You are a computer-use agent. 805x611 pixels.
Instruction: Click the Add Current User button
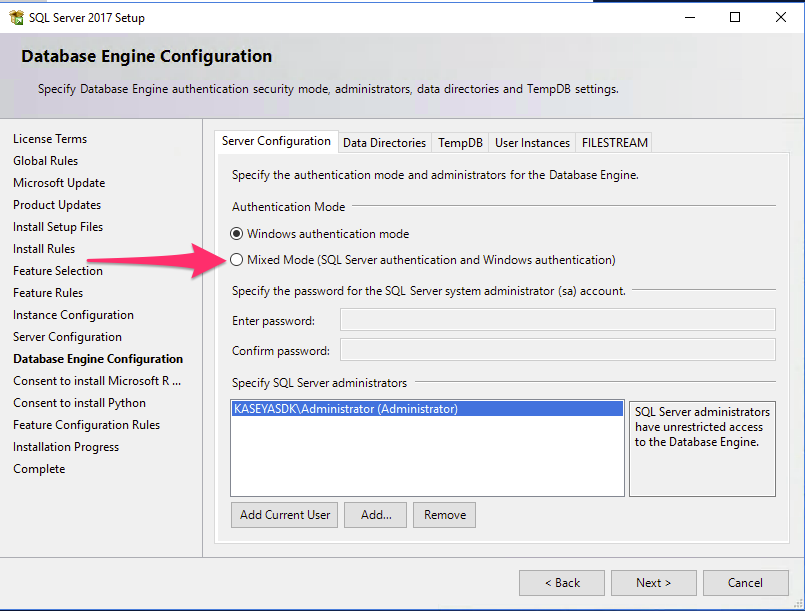click(284, 515)
